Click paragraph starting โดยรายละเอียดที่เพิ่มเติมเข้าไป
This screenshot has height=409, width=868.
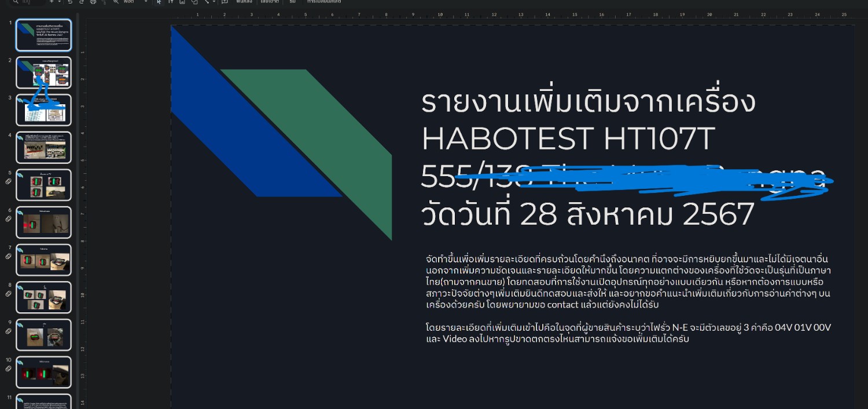(x=628, y=333)
